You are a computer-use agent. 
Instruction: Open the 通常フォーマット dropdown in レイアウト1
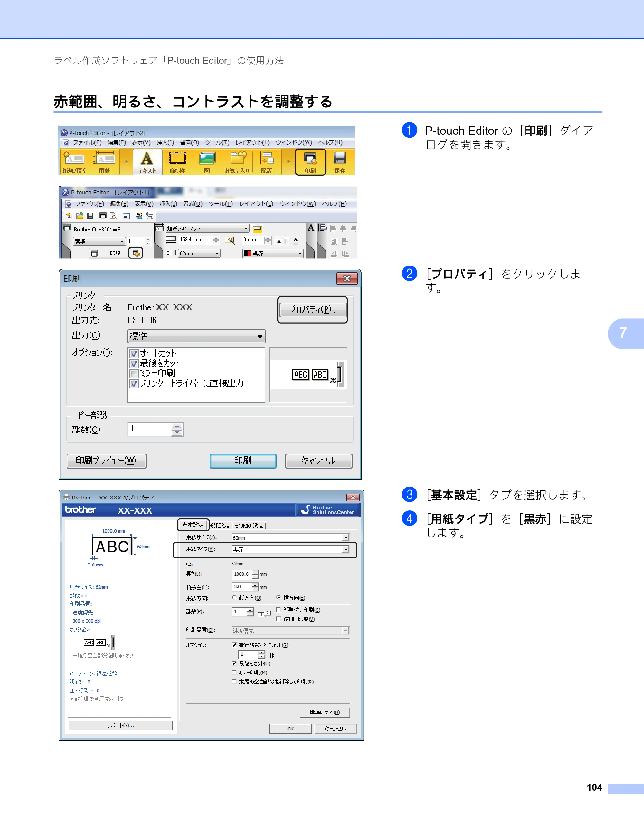[x=207, y=228]
